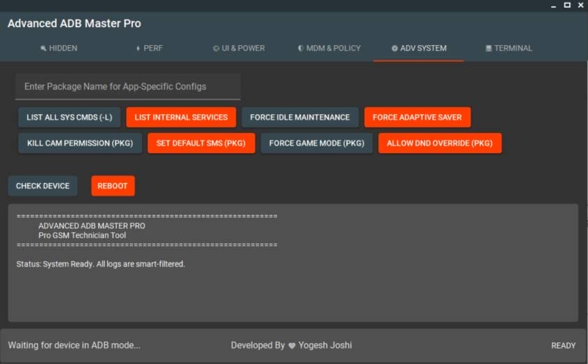Select the MDM & POLICY tab
Screen dimensions: 588x364
329,48
